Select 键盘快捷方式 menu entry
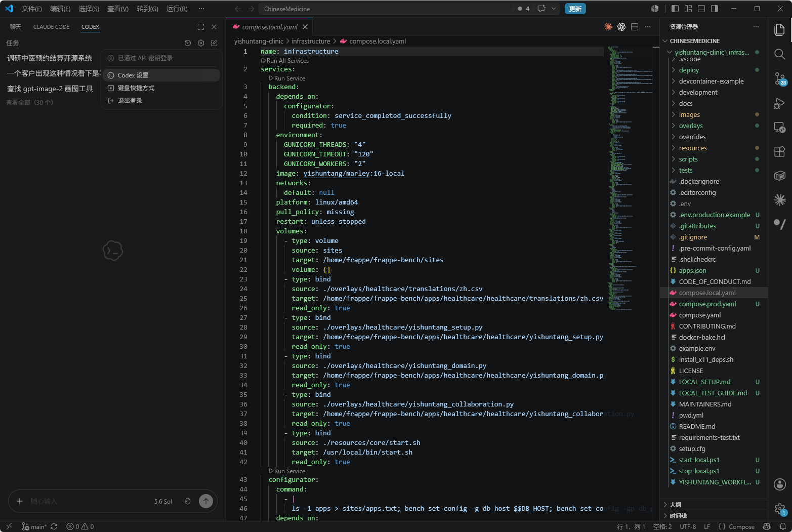The width and height of the screenshot is (792, 532). pos(162,88)
